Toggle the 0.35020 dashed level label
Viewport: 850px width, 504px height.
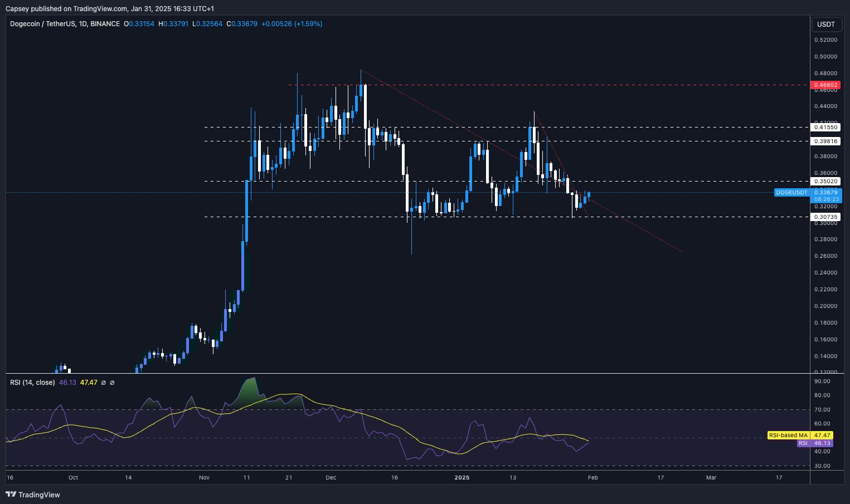click(825, 181)
